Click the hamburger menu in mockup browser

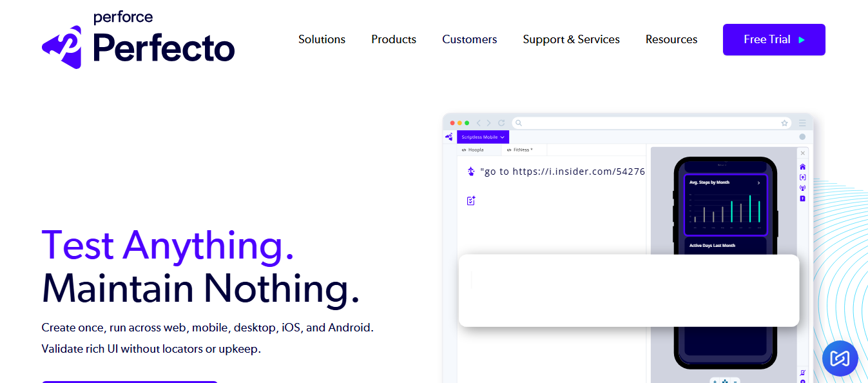click(x=802, y=123)
